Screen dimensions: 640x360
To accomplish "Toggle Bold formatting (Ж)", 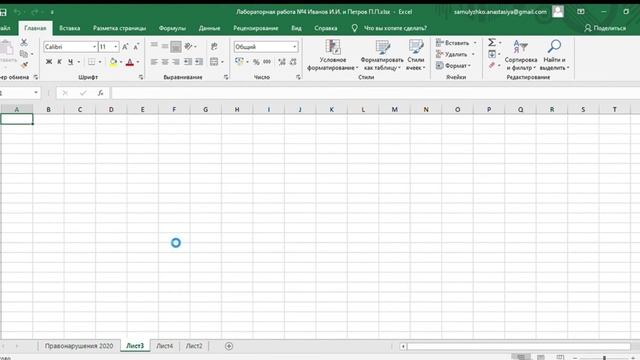I will [x=49, y=62].
